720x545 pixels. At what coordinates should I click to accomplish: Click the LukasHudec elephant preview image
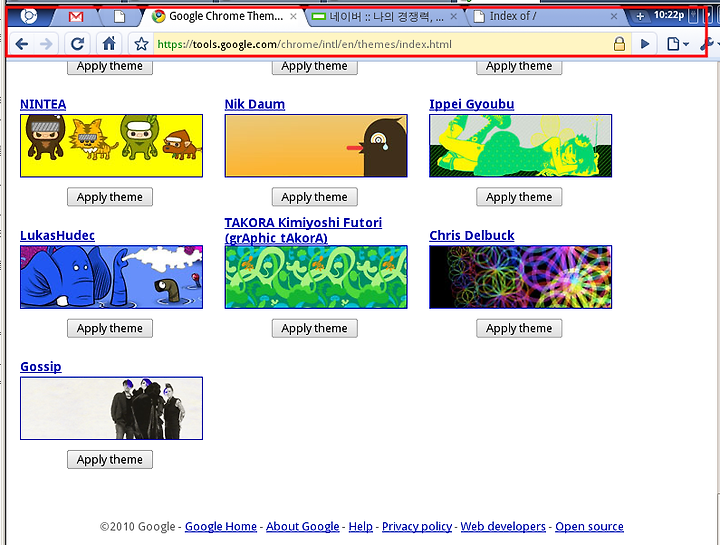click(x=112, y=277)
